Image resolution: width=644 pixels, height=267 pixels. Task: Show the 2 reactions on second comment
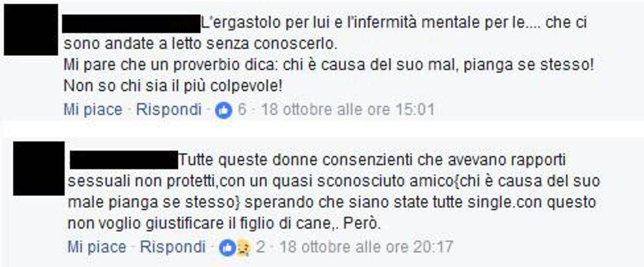click(x=261, y=247)
